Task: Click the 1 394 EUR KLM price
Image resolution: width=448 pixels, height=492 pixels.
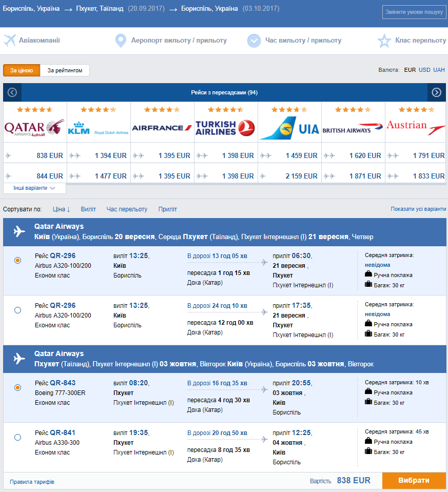Action: pyautogui.click(x=111, y=155)
